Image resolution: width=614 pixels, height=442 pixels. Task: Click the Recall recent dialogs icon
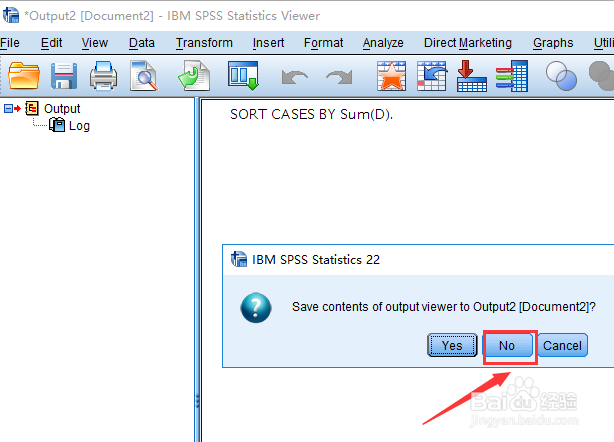243,76
